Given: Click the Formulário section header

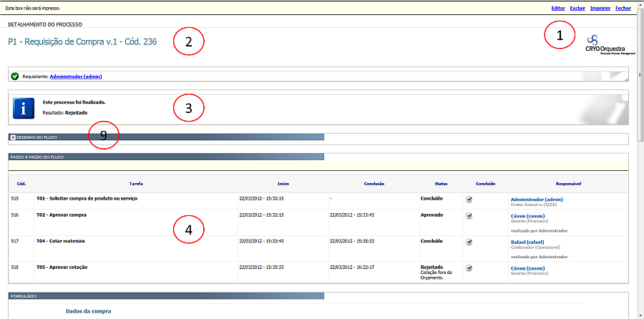Looking at the screenshot, I should click(x=24, y=295).
